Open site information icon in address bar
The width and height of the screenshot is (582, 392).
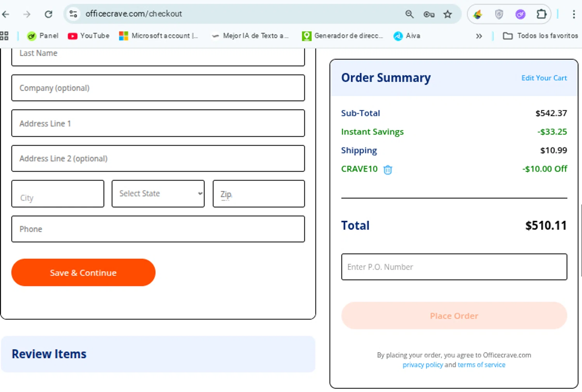pos(73,14)
